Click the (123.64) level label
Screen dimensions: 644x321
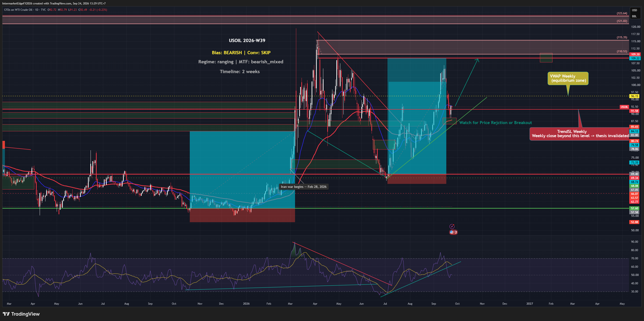pos(622,13)
